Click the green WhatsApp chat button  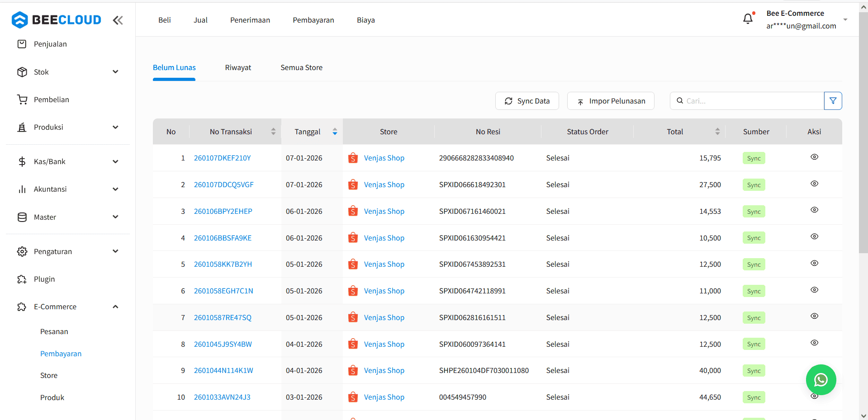pos(821,380)
